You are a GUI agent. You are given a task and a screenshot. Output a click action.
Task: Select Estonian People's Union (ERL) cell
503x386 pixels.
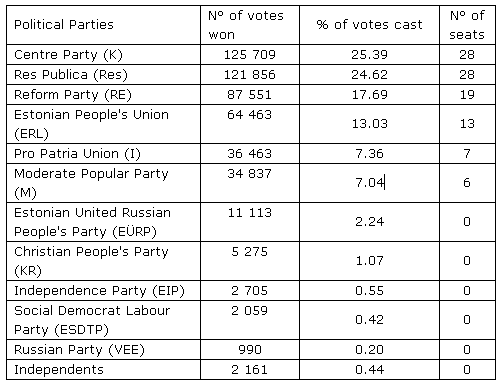click(x=103, y=124)
